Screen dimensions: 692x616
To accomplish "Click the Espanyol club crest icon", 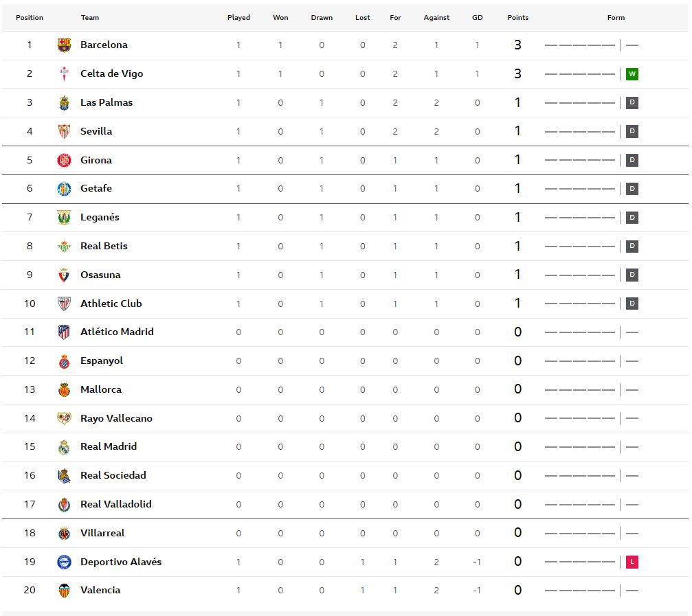I will click(64, 361).
